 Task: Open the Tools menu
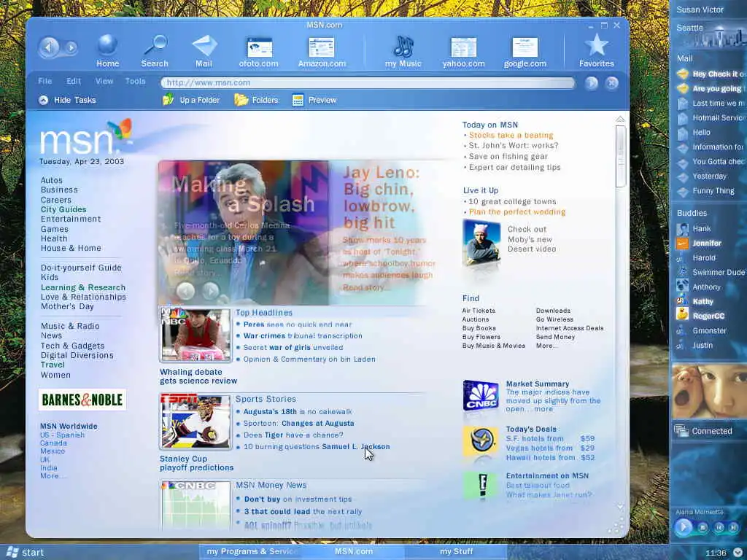[x=135, y=81]
